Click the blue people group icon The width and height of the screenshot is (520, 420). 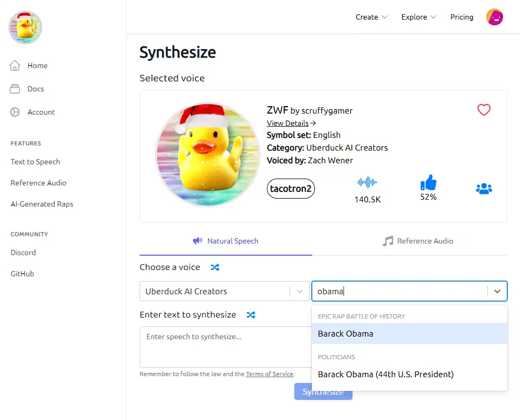tap(484, 189)
